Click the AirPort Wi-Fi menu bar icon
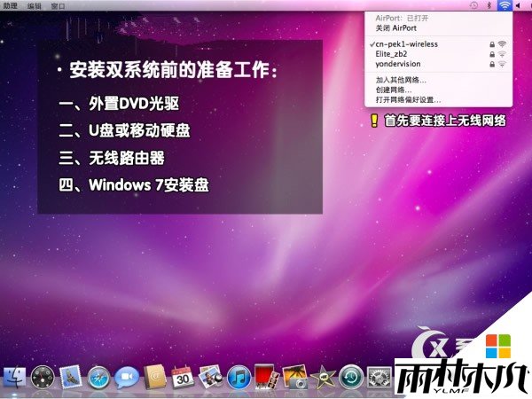 pyautogui.click(x=505, y=5)
